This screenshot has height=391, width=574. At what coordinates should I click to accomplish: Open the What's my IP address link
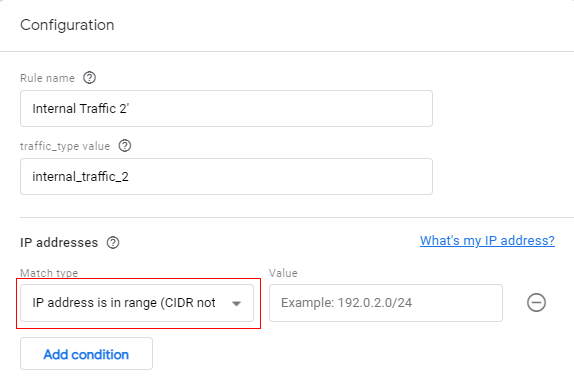coord(487,241)
